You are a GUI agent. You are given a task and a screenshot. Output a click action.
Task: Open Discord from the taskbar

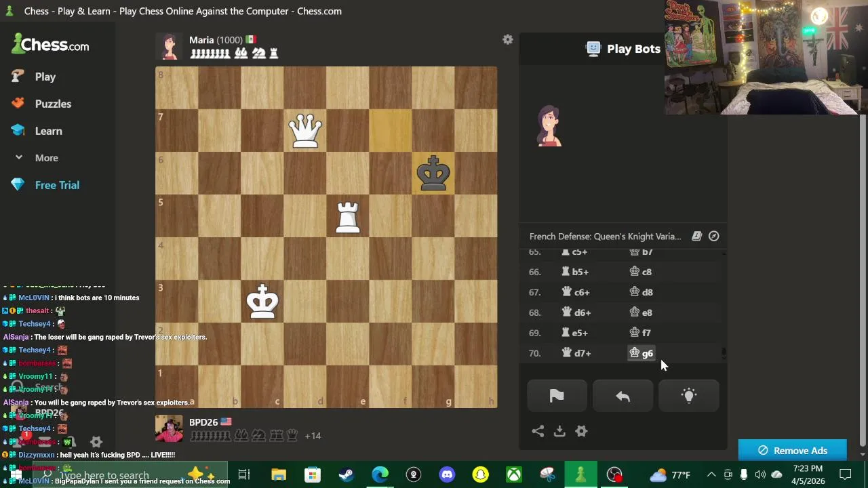tap(447, 474)
